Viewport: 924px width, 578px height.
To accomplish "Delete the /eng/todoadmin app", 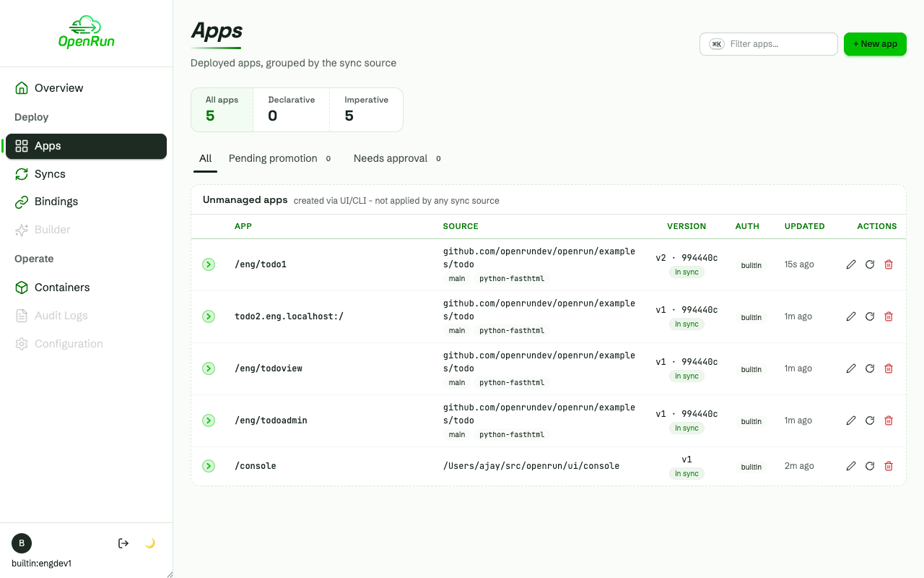I will pyautogui.click(x=889, y=420).
